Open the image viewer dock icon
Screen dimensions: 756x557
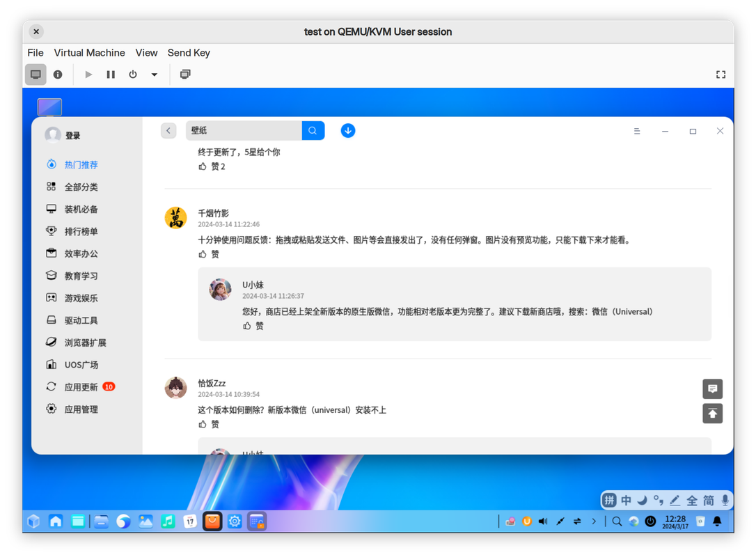[145, 521]
